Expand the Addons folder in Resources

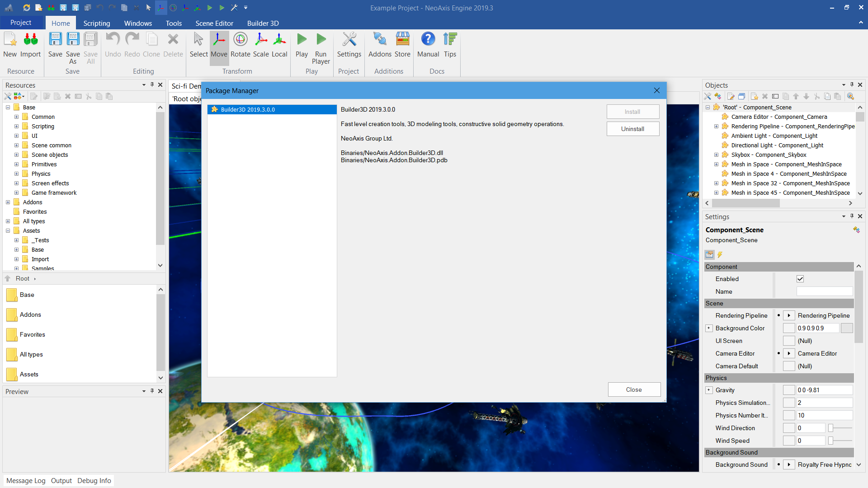(x=8, y=202)
